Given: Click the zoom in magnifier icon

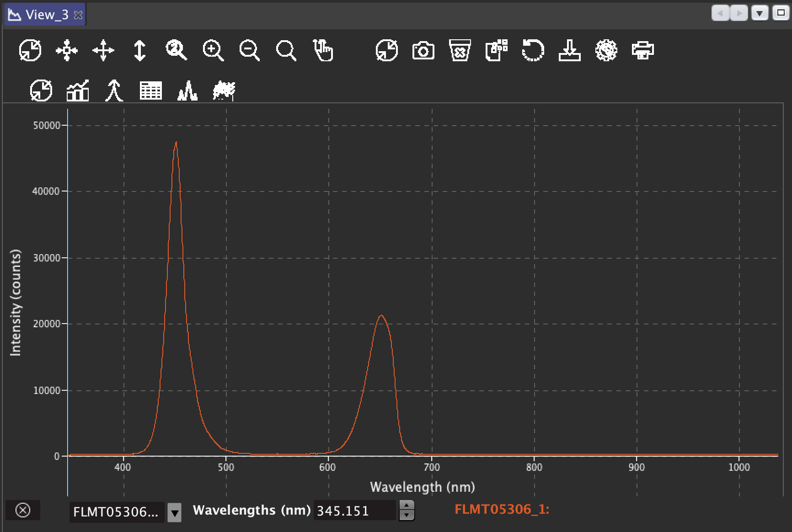Looking at the screenshot, I should [213, 50].
